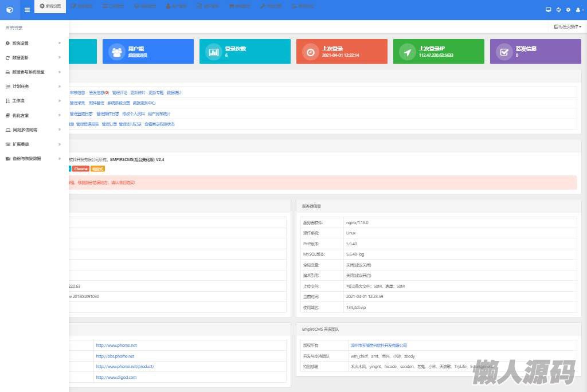The width and height of the screenshot is (587, 392).
Task: Click the 登录次数 card's chart icon
Action: pyautogui.click(x=214, y=52)
